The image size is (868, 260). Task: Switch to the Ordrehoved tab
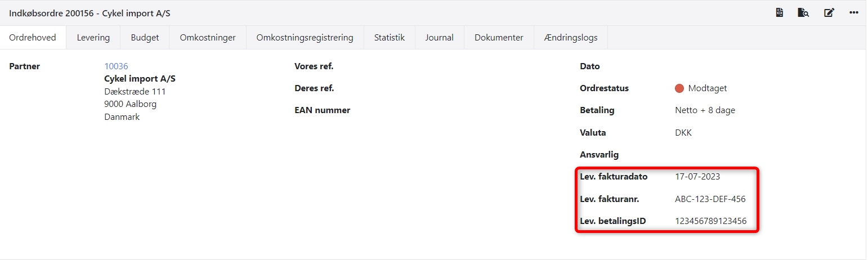[x=33, y=38]
